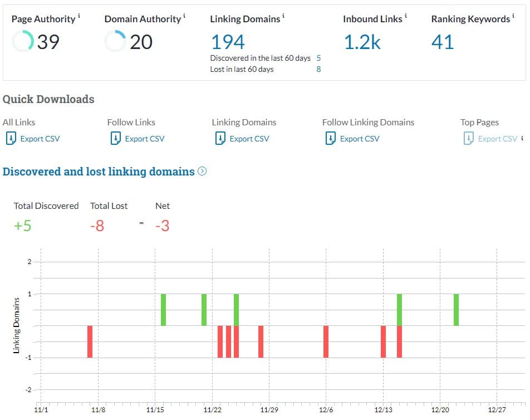Click the 5 discovered in last 60 days
The width and height of the screenshot is (530, 420).
click(318, 58)
